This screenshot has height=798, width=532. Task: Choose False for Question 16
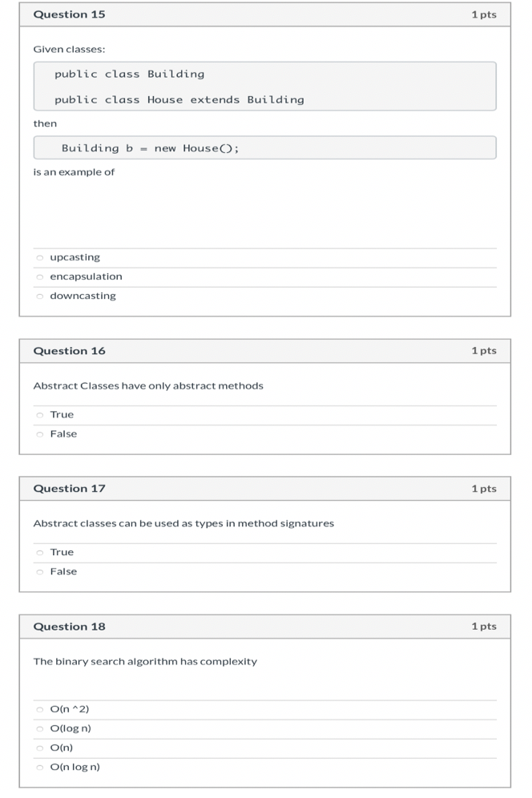coord(39,433)
